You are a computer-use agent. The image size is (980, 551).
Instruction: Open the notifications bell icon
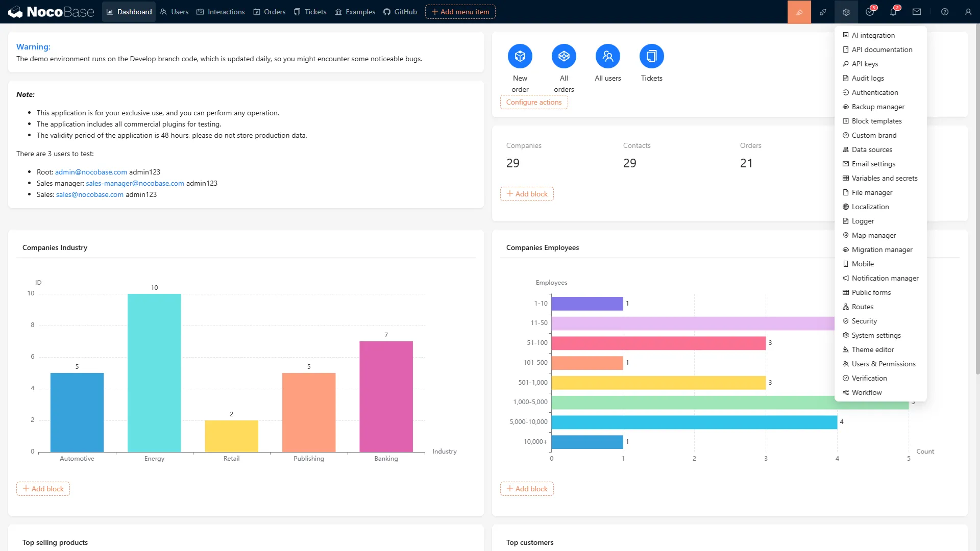[x=893, y=11]
